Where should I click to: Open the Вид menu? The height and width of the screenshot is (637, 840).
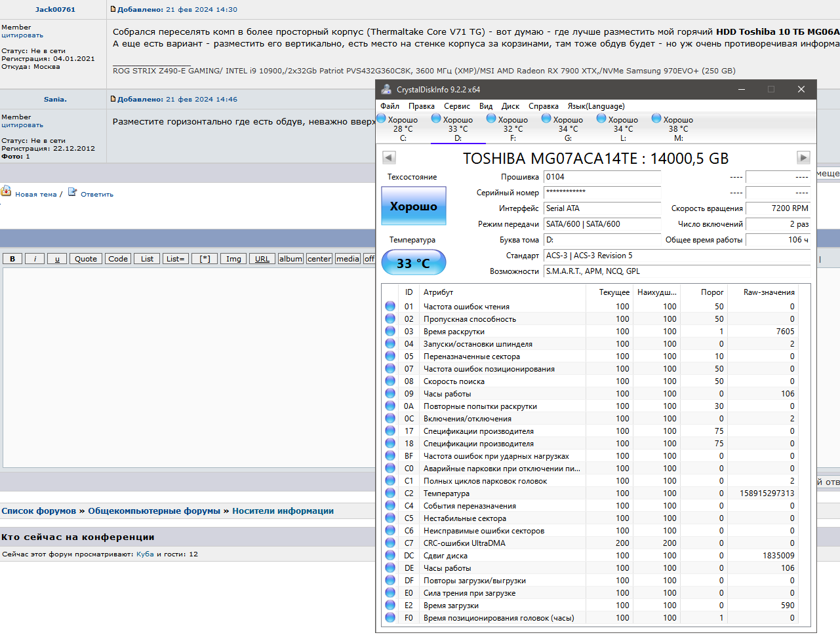(486, 106)
